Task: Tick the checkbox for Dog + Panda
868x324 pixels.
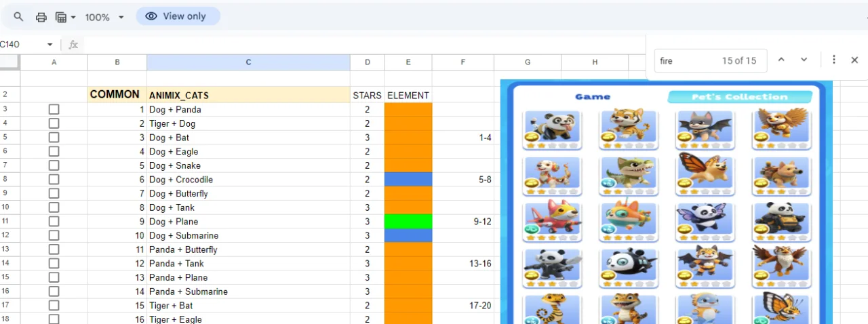Action: point(54,109)
